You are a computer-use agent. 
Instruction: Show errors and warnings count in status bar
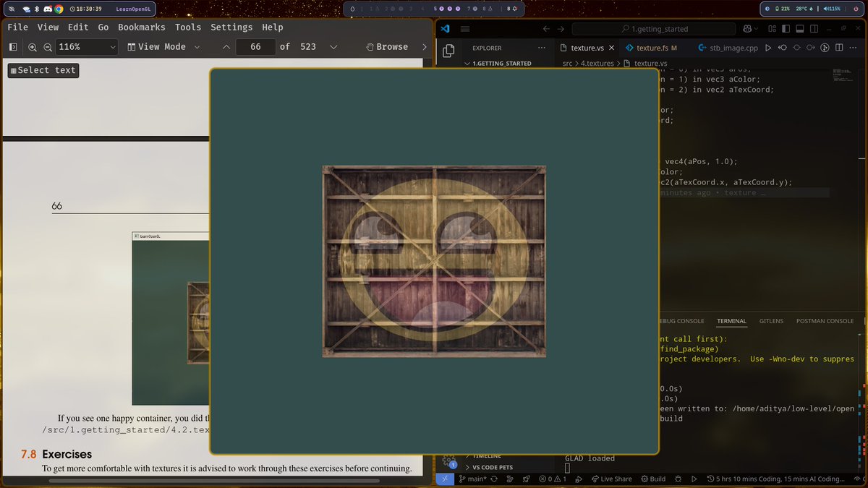click(553, 479)
